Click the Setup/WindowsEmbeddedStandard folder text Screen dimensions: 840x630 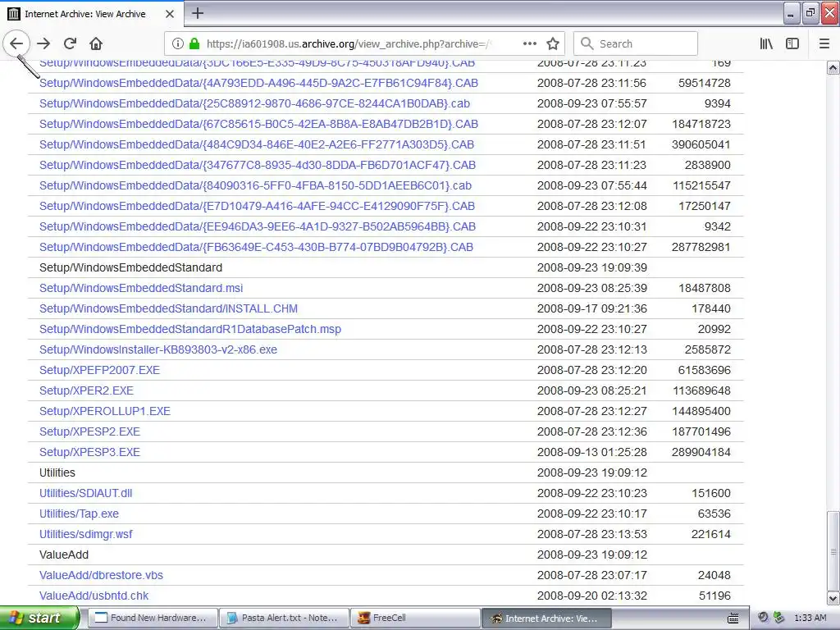130,267
